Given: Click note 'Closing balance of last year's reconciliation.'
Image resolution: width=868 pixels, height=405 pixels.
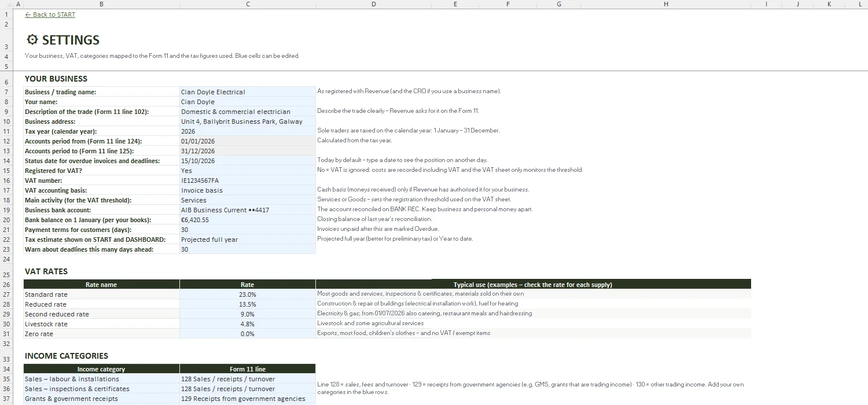Looking at the screenshot, I should (x=374, y=219).
